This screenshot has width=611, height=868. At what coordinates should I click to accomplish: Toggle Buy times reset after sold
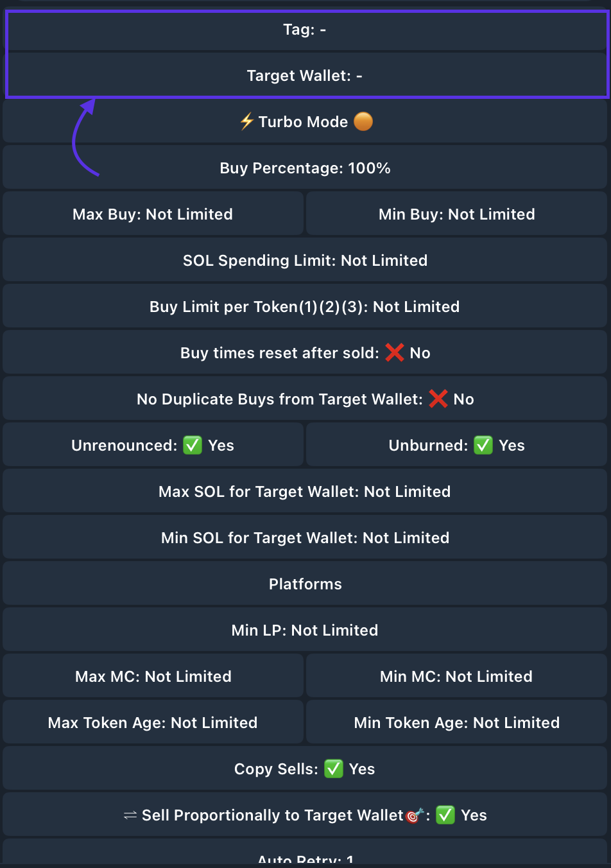pyautogui.click(x=305, y=353)
